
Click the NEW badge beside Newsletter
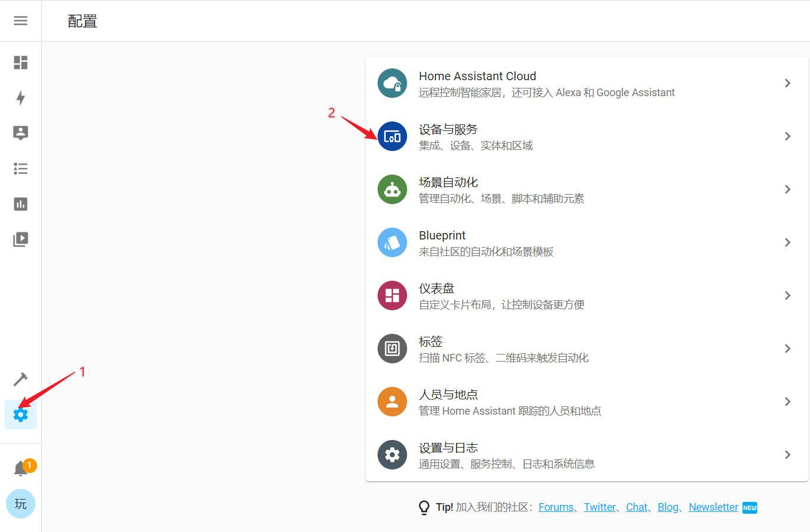coord(750,508)
